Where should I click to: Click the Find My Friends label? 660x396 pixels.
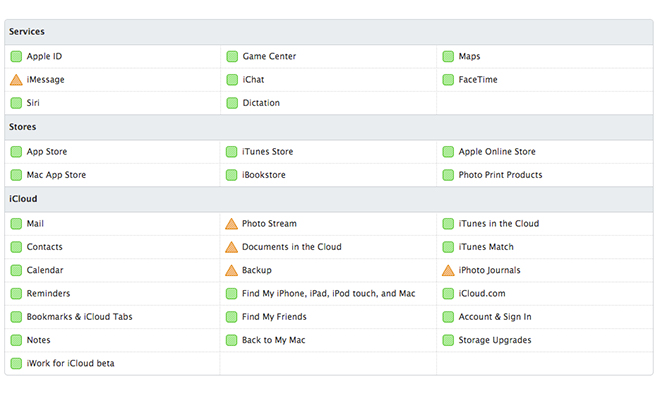tap(274, 317)
